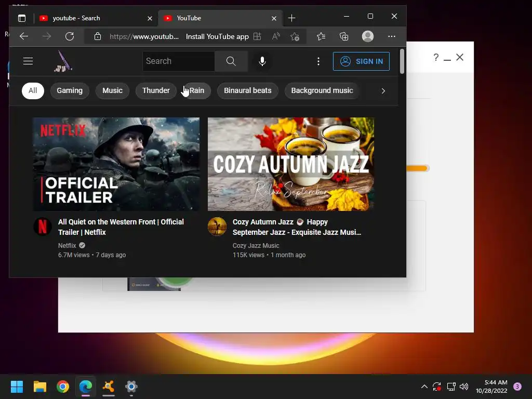Click the YouTube page vertical scrollbar
Screen dimensions: 532x399
tap(402, 61)
